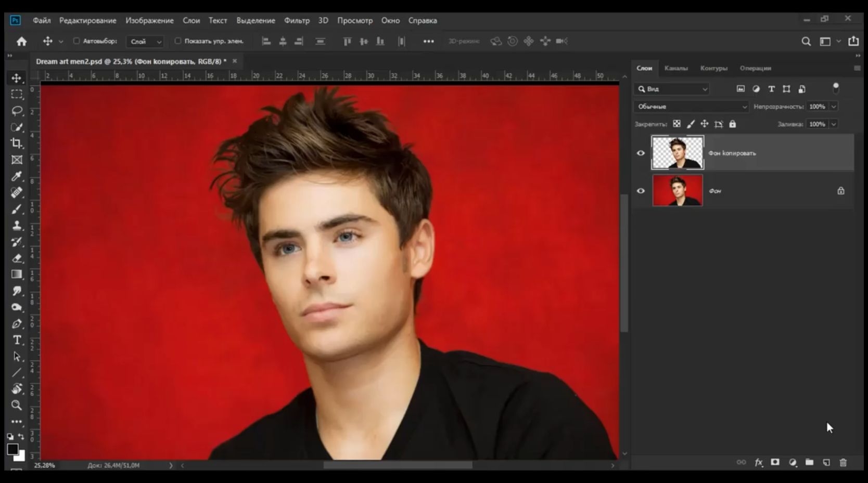Image resolution: width=868 pixels, height=483 pixels.
Task: Open the Слой auto-select dropdown
Action: [145, 42]
